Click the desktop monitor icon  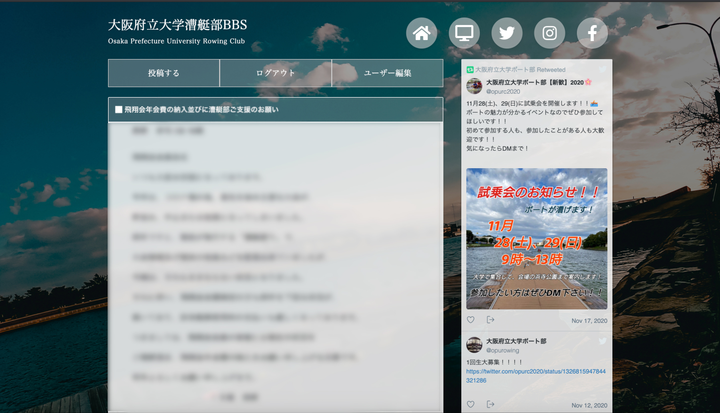tap(464, 33)
